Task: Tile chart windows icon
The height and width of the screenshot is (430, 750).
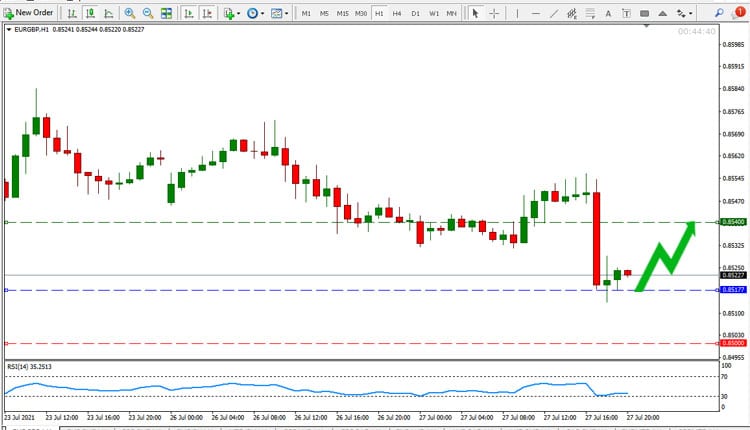Action: coord(166,13)
